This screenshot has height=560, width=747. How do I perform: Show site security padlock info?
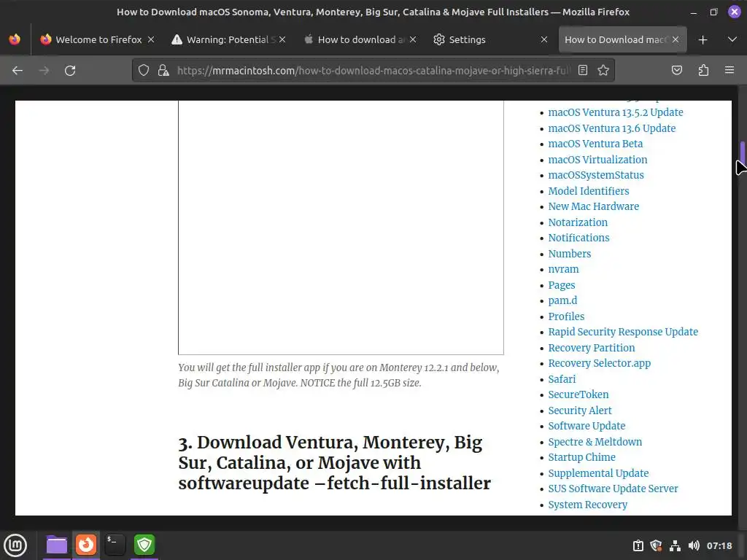pos(163,71)
